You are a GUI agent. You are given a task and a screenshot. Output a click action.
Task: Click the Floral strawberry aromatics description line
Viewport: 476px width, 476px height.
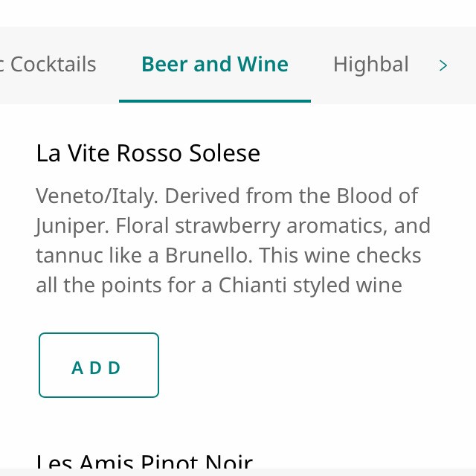(x=233, y=225)
